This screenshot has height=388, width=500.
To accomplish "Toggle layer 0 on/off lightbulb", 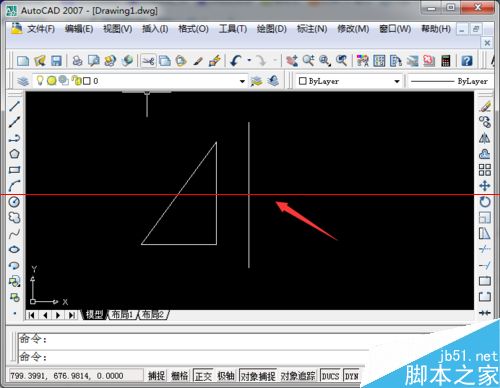I will (40, 80).
